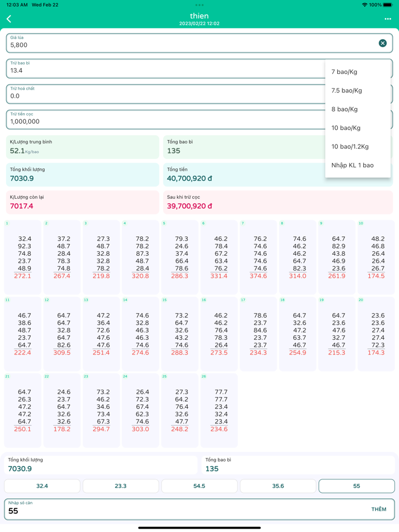Open weight column 23 totaling 294.7
The height and width of the screenshot is (532, 399).
coord(101,410)
